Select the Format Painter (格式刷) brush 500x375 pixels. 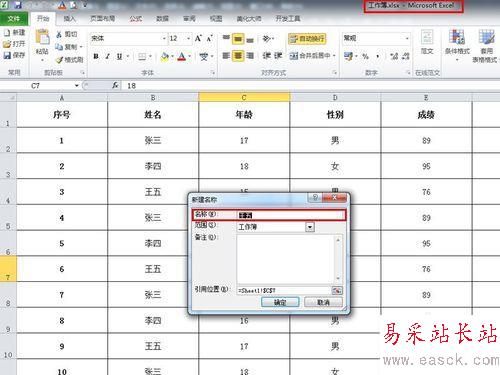pos(59,60)
